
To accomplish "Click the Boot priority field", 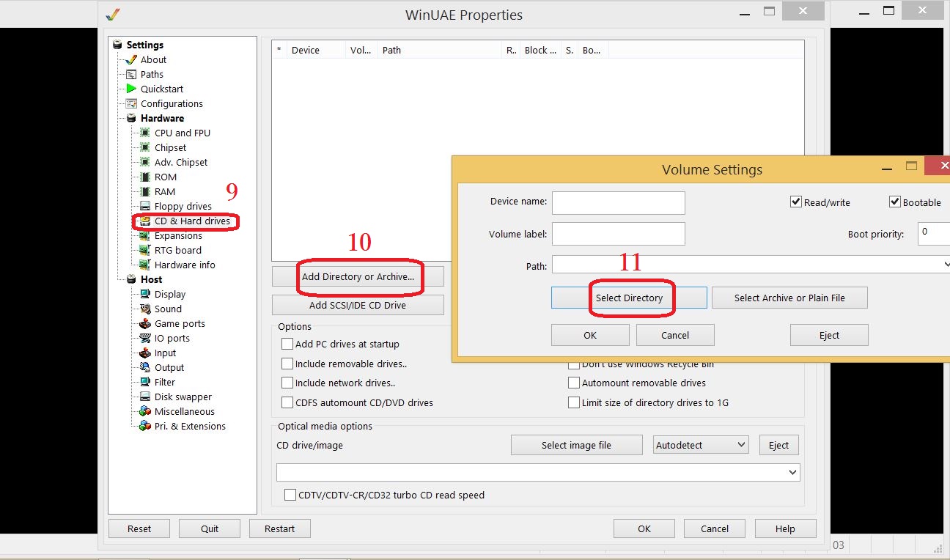I will (x=934, y=234).
